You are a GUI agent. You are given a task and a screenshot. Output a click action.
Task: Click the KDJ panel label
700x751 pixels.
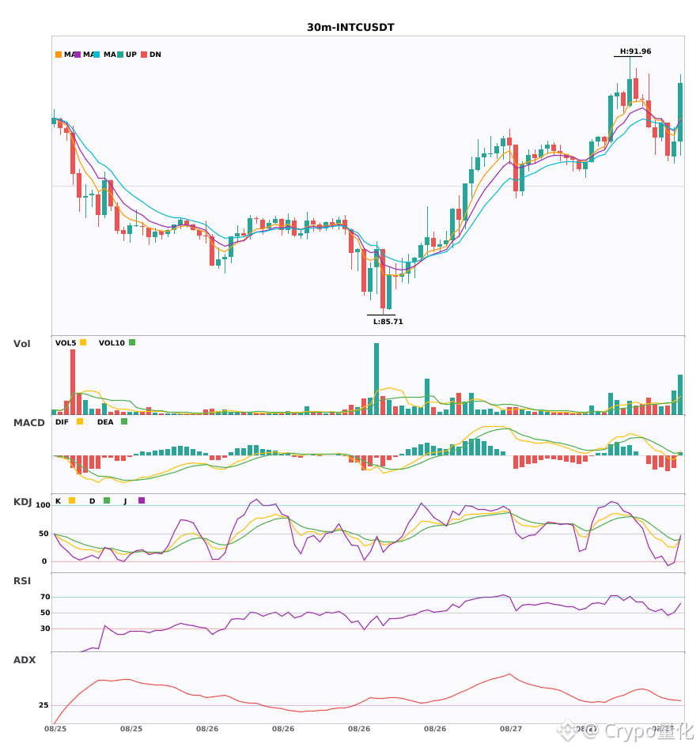coord(22,501)
